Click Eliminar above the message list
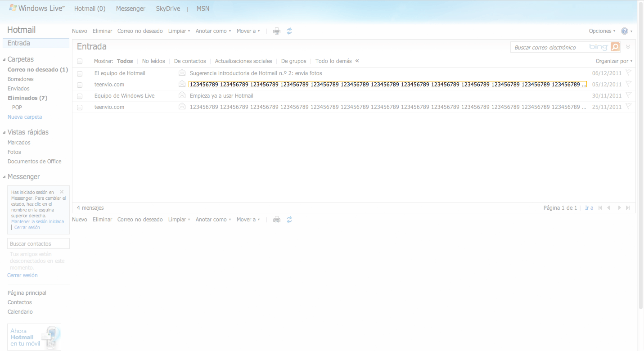644x351 pixels. click(102, 31)
